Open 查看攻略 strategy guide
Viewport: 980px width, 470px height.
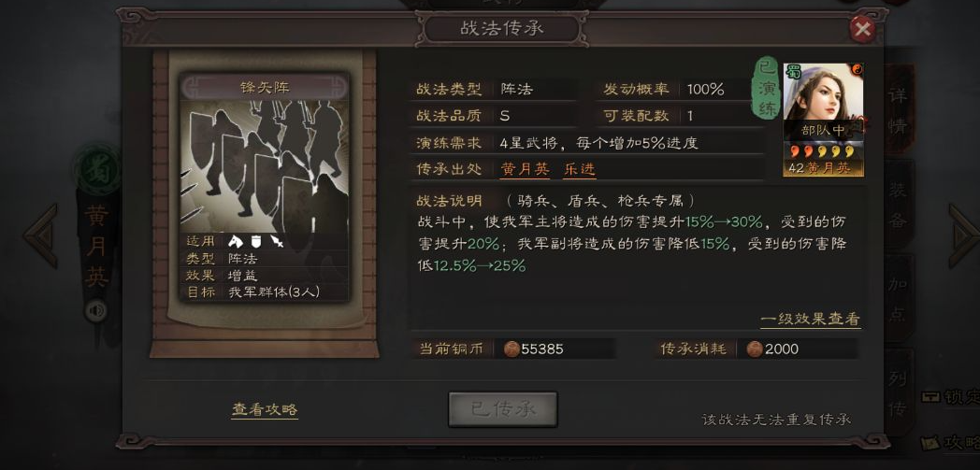265,409
